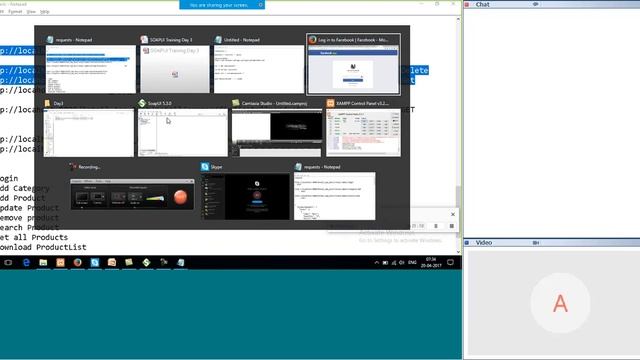Switch to the Day3 folder window
This screenshot has height=360, width=640.
pos(89,133)
